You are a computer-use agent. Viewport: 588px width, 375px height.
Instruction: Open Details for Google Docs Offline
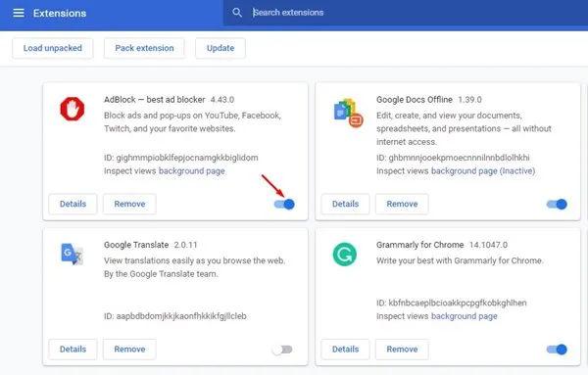tap(345, 205)
